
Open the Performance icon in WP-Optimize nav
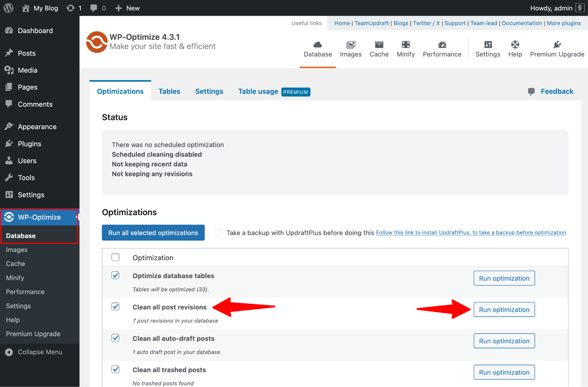(x=442, y=45)
